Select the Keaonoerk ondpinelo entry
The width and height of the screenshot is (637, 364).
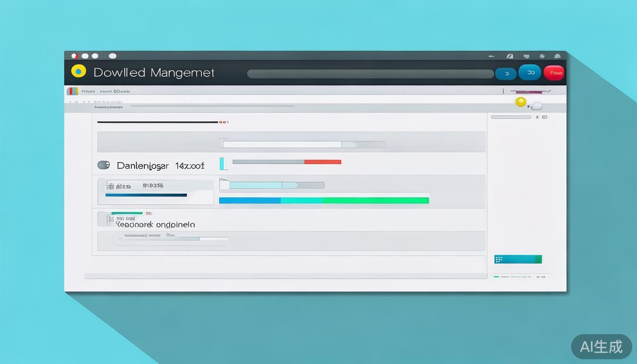pos(155,224)
